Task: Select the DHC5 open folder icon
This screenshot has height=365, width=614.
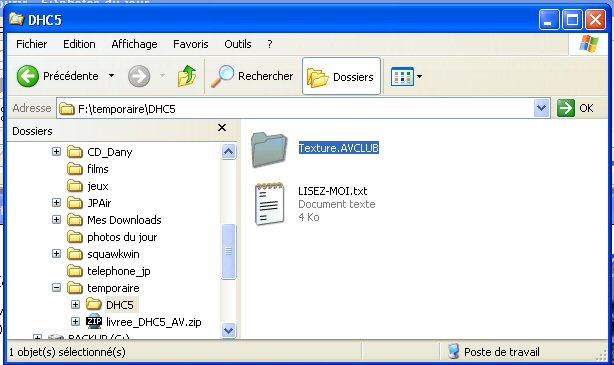Action: (94, 304)
